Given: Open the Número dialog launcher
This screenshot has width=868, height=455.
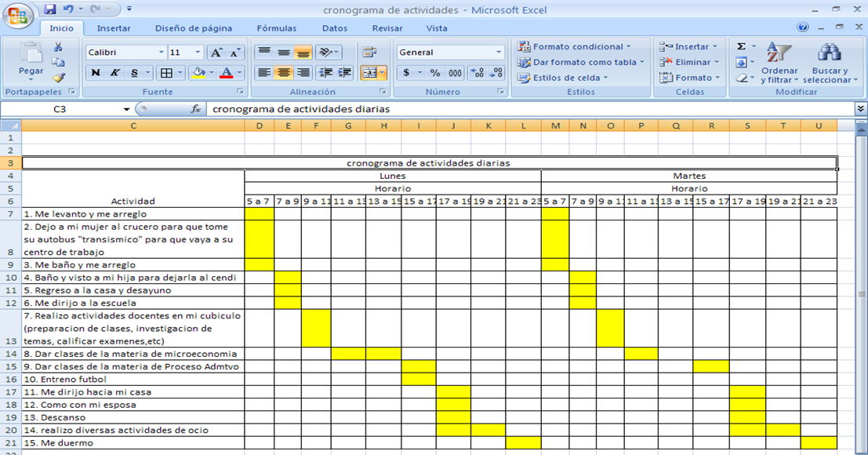Looking at the screenshot, I should pyautogui.click(x=500, y=91).
